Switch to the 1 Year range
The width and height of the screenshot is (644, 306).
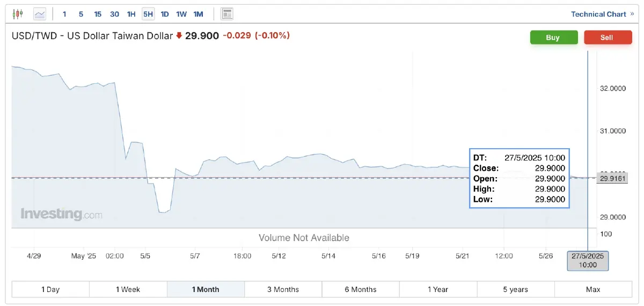[x=438, y=289]
